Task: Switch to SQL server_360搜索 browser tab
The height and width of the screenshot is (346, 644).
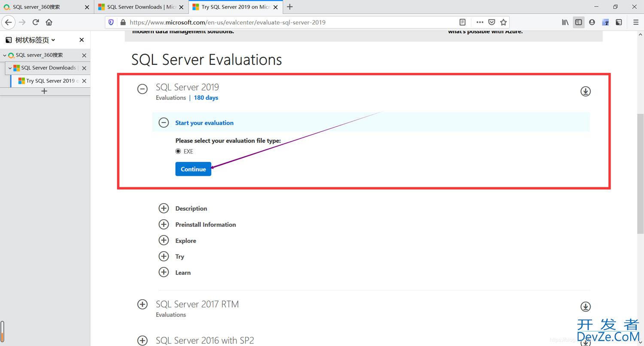Action: (x=47, y=7)
